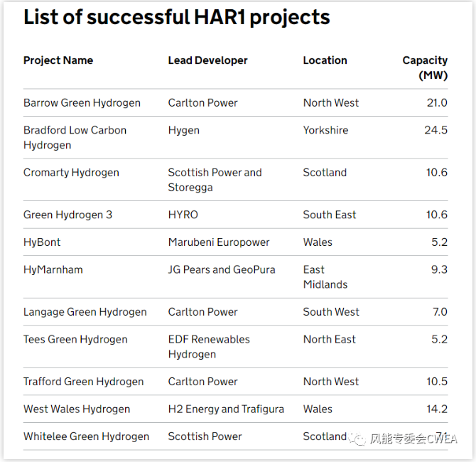Click 'Carlton Power' in the Trafford row
The height and width of the screenshot is (462, 476).
point(202,382)
